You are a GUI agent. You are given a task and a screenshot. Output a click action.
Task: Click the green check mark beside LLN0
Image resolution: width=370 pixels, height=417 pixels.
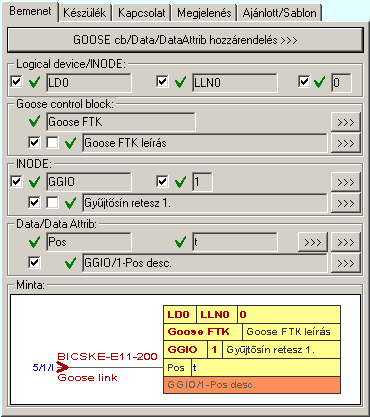point(180,82)
